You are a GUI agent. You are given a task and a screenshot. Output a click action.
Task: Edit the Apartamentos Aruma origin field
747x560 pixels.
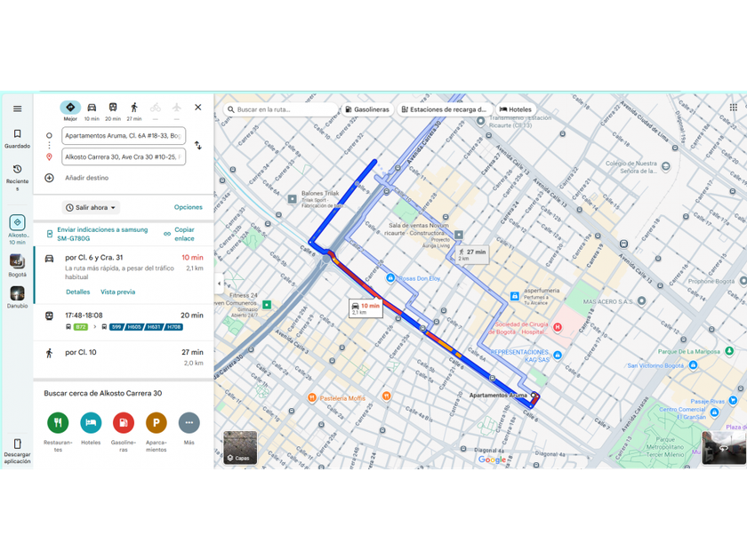(124, 136)
